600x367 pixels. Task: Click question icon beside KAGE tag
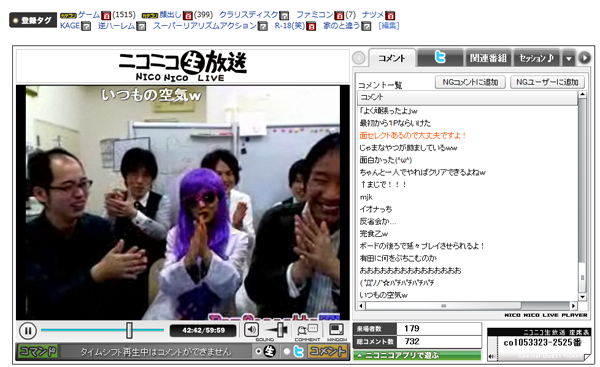[x=86, y=26]
